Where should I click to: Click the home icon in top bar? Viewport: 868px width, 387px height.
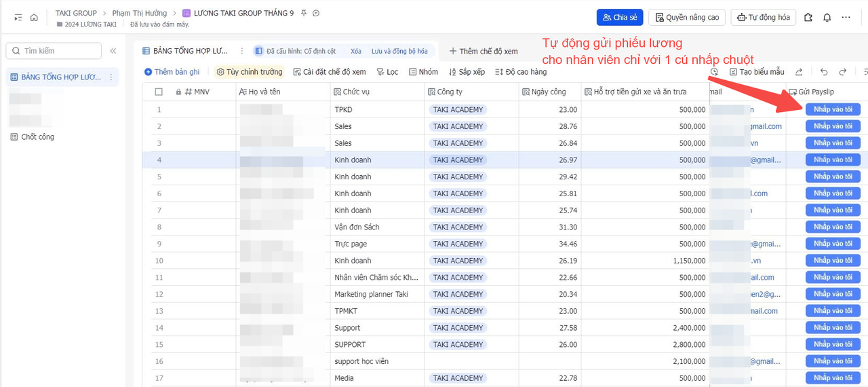point(34,18)
